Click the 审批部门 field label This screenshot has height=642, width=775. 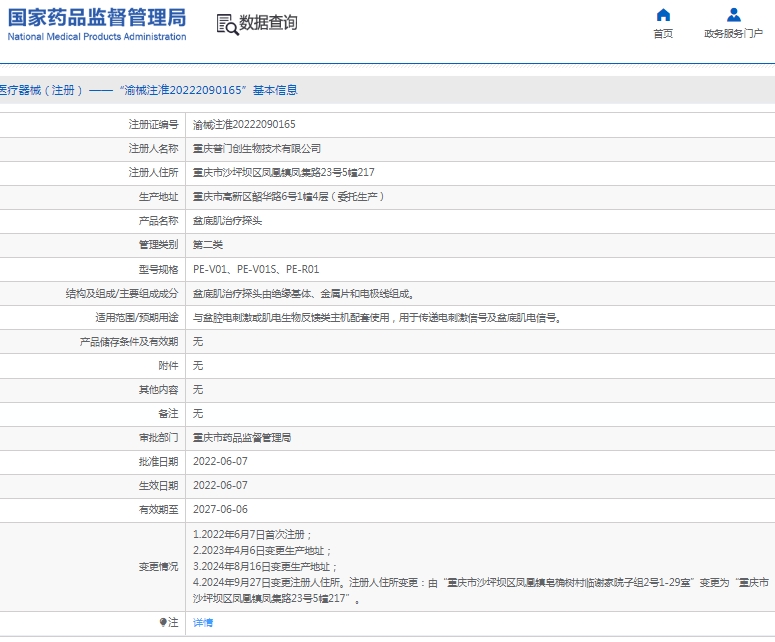(158, 438)
